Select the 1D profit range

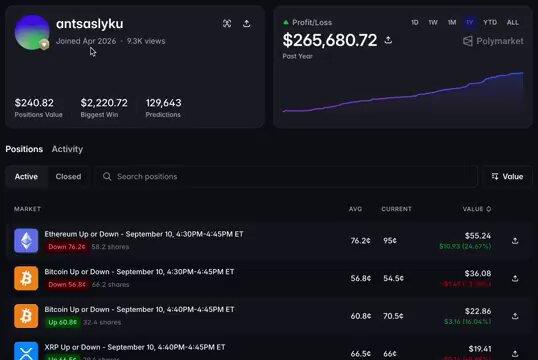(414, 22)
